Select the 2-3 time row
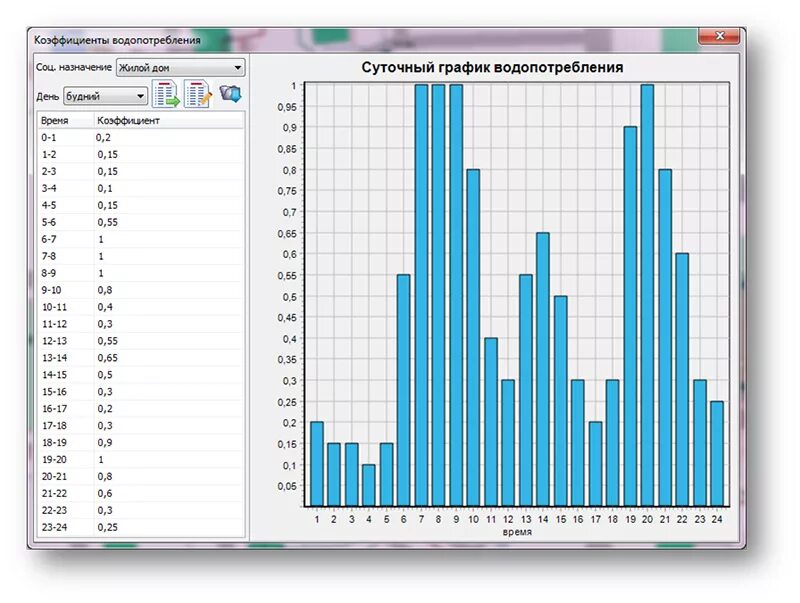This screenshot has height=603, width=800. (141, 171)
